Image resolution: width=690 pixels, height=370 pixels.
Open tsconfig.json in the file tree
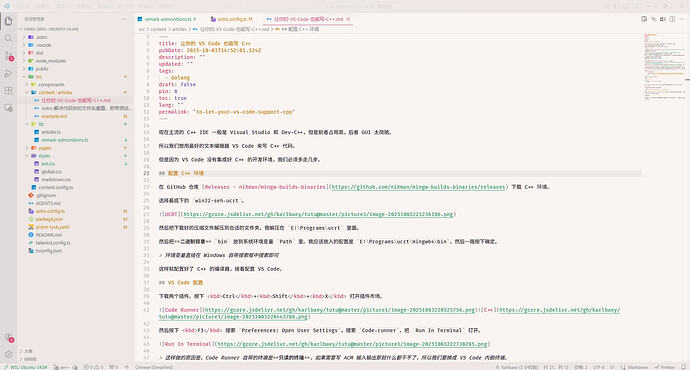click(x=48, y=251)
